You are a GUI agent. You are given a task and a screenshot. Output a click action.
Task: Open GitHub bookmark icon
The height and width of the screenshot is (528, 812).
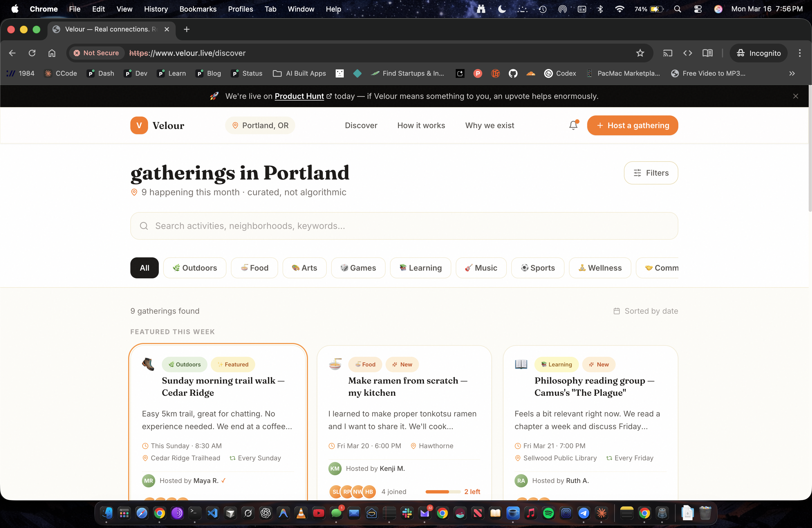click(513, 73)
